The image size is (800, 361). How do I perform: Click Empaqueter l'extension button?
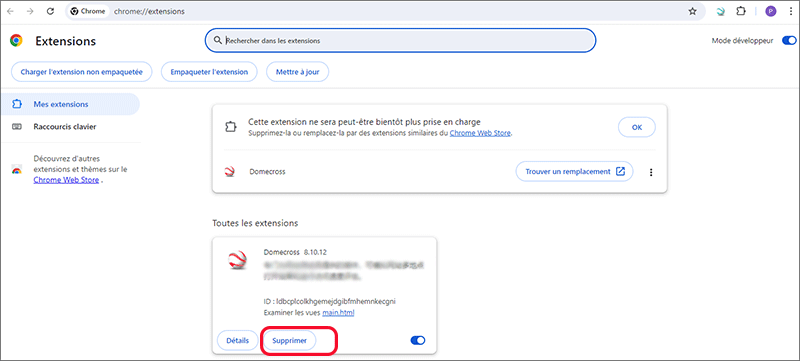[x=209, y=72]
